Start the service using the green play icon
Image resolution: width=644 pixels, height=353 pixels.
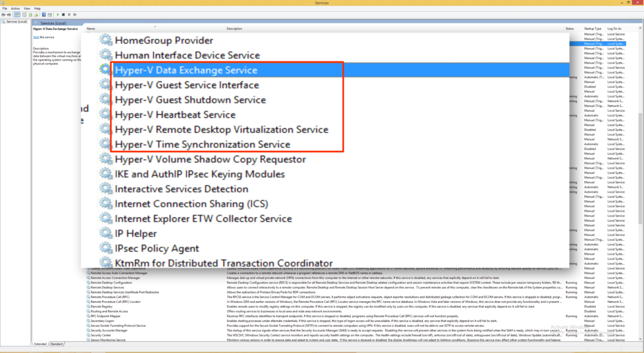point(58,14)
